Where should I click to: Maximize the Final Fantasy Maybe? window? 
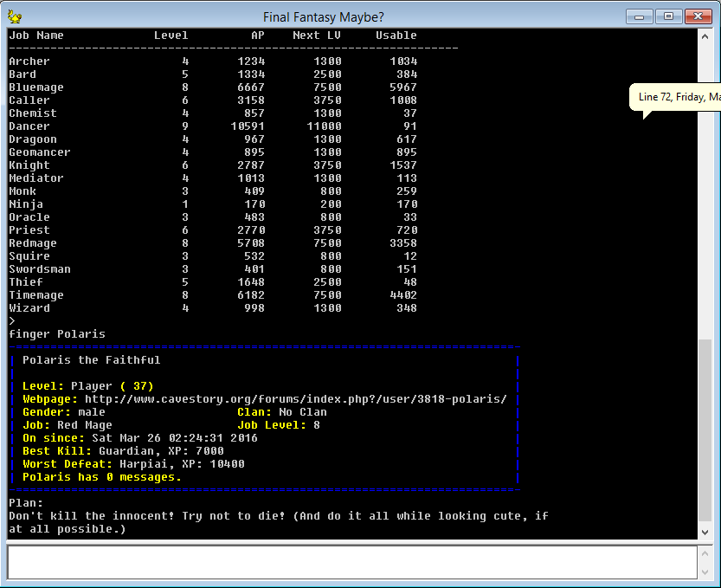coord(668,17)
